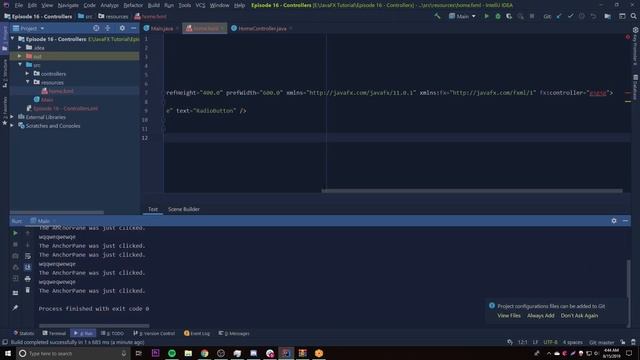Start debugging with the green bug icon

pos(498,16)
